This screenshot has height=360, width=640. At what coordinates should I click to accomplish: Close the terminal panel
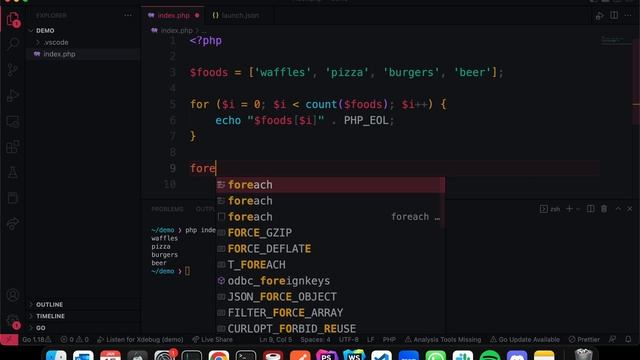(630, 209)
